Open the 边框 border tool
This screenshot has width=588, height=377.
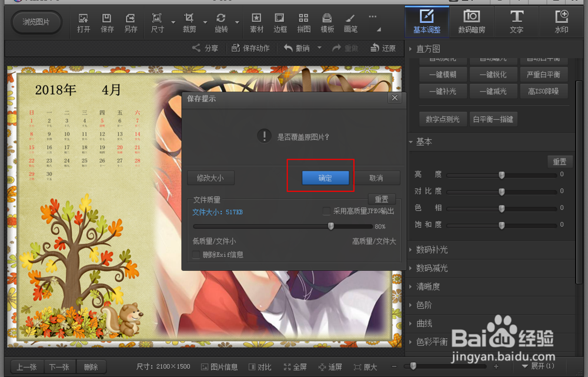[x=280, y=23]
